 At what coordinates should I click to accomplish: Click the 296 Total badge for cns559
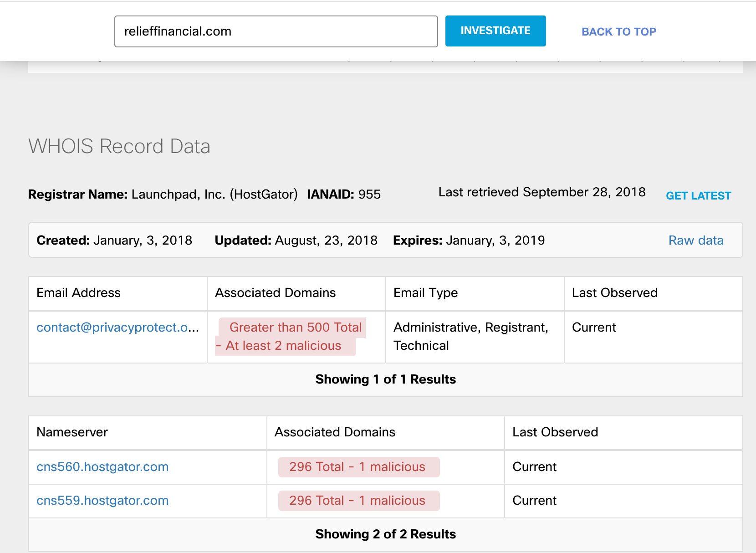tap(358, 501)
